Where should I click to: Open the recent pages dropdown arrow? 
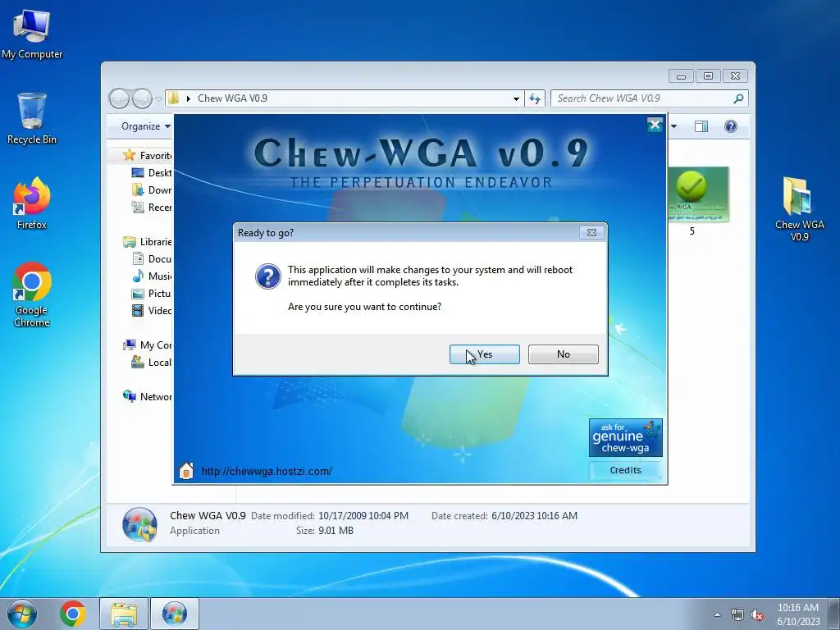coord(158,99)
